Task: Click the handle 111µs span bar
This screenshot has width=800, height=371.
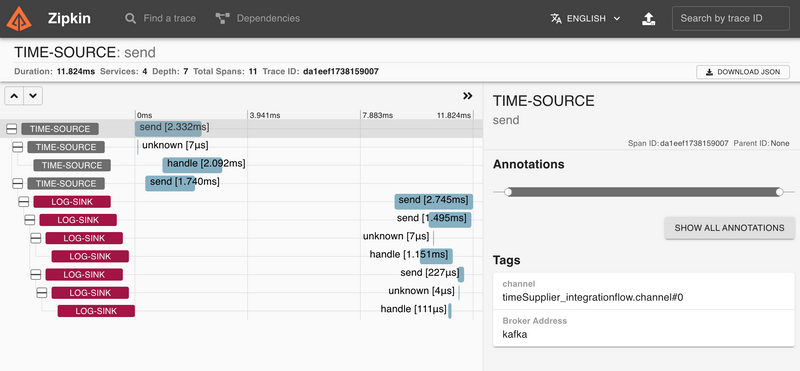Action: tap(449, 311)
